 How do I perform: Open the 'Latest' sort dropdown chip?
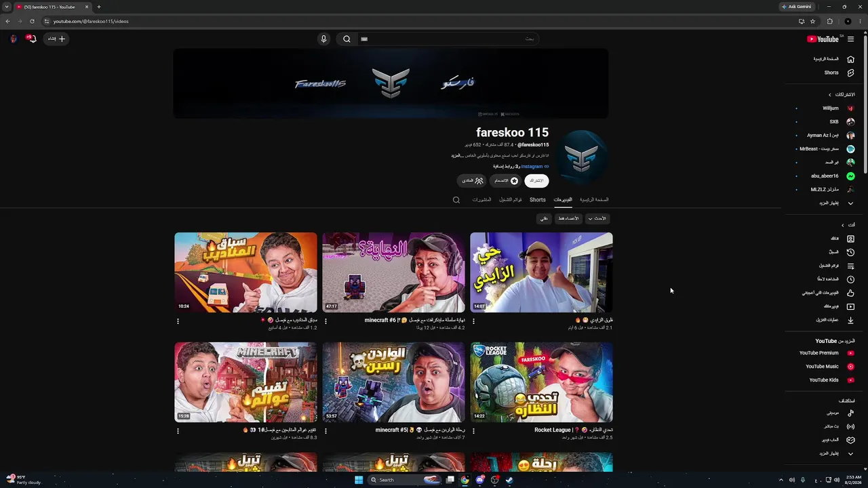[597, 218]
